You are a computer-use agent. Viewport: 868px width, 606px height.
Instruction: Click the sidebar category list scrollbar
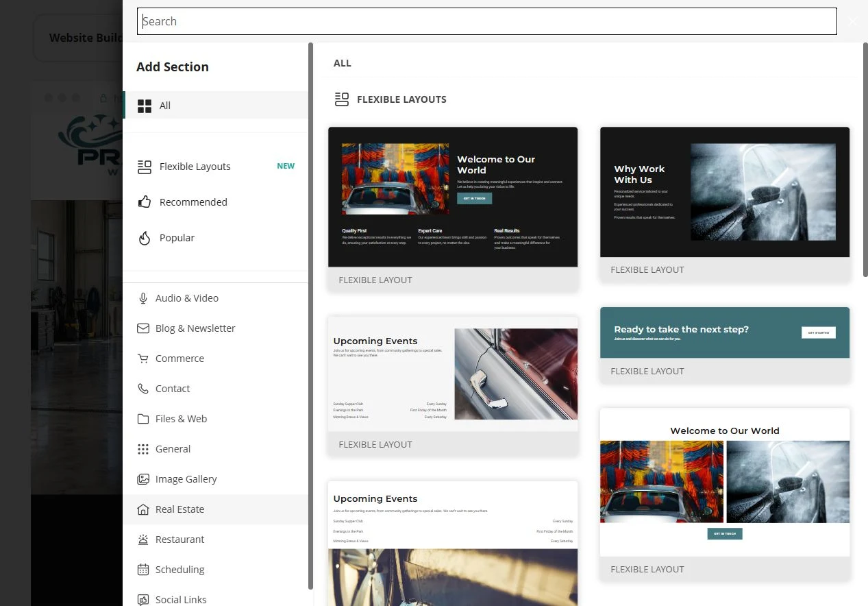[311, 315]
